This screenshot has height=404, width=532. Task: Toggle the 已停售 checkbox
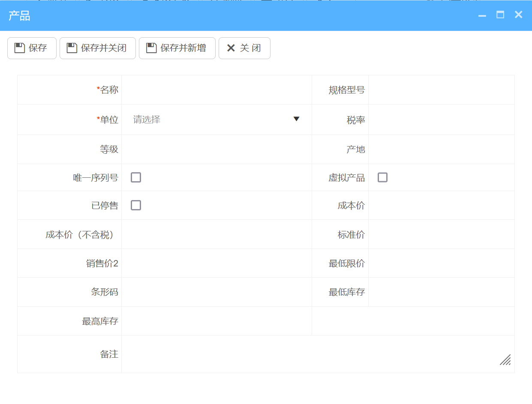(136, 205)
